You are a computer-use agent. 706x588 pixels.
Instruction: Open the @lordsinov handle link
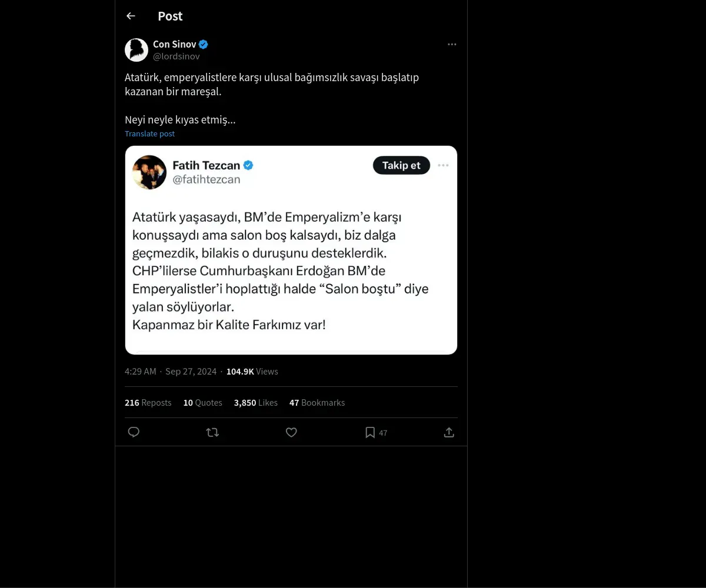[176, 56]
